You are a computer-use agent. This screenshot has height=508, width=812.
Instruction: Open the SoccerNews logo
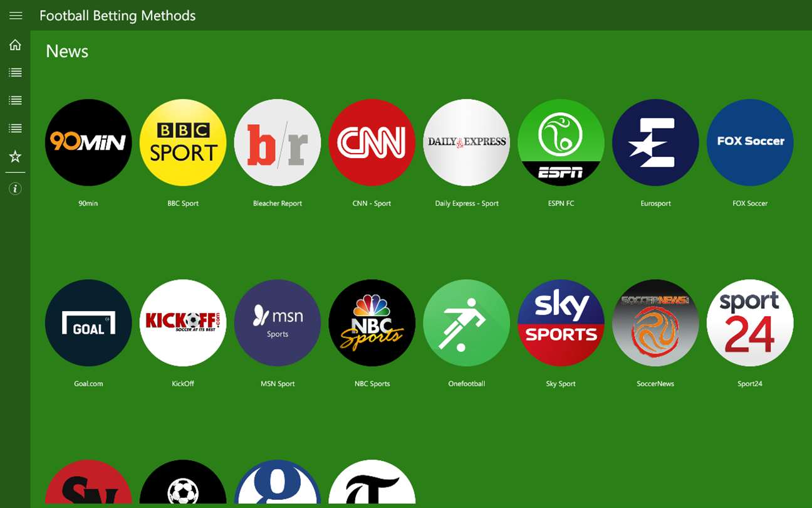tap(656, 323)
